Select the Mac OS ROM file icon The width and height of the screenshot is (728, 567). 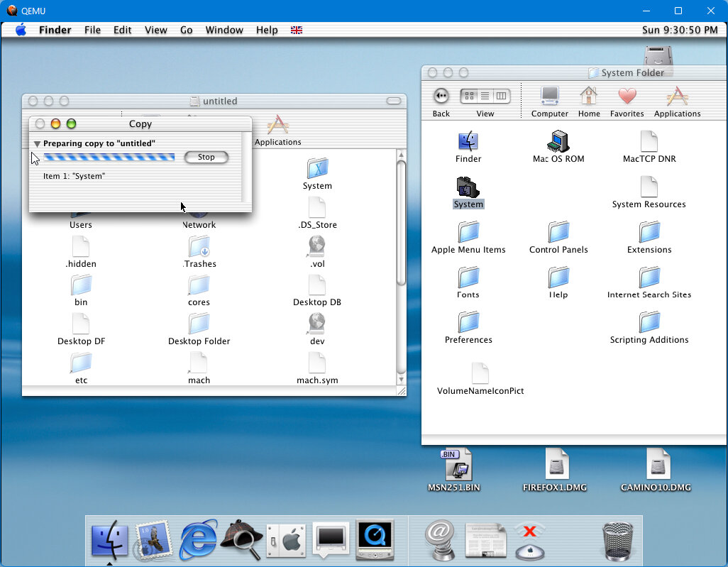coord(558,142)
